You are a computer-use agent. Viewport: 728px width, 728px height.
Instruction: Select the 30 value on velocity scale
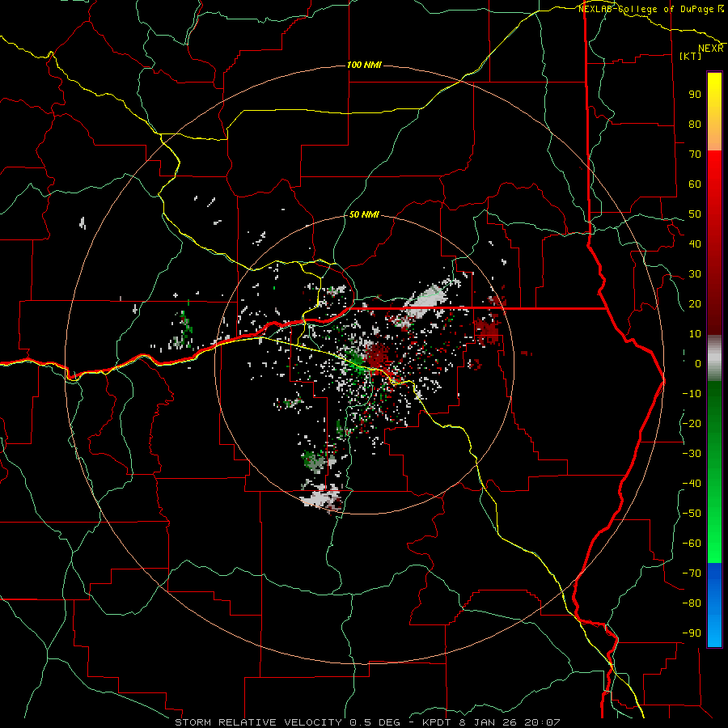click(x=695, y=274)
